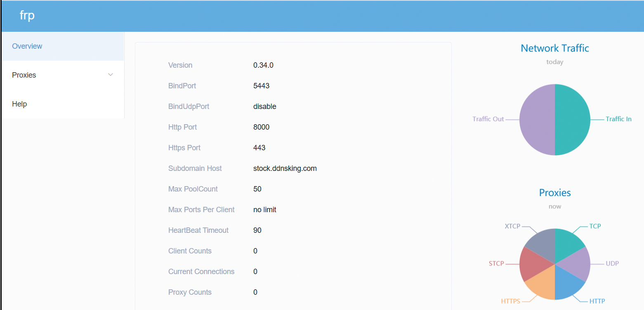
Task: Click the HTTPS chart label
Action: point(511,301)
